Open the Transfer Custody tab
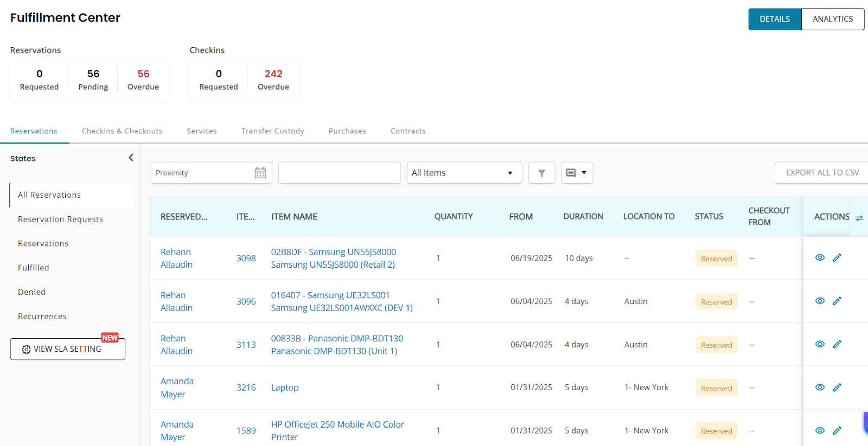Viewport: 868px width, 446px height. click(x=272, y=131)
